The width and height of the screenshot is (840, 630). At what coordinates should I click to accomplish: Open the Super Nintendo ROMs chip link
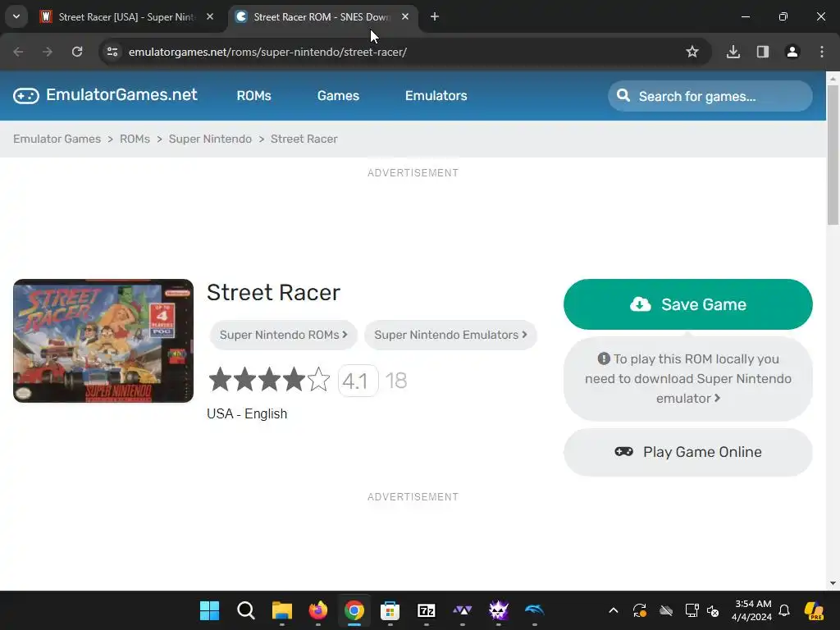point(283,335)
